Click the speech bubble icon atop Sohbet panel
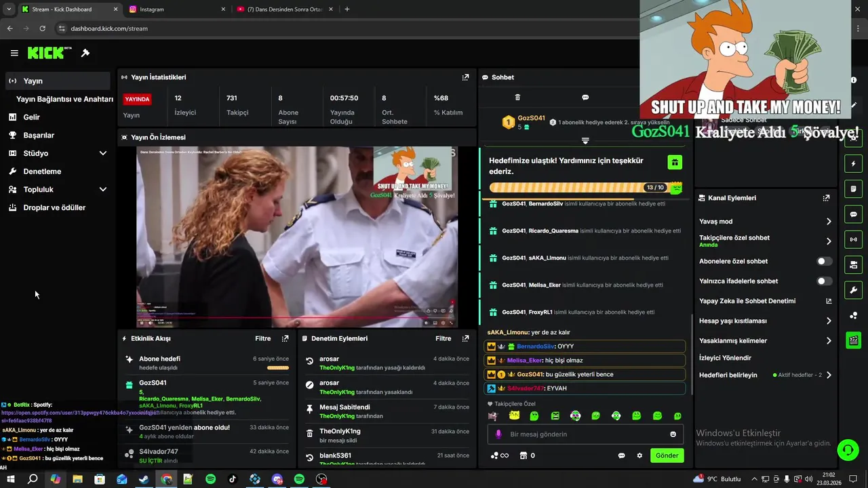The image size is (868, 488). click(x=585, y=98)
